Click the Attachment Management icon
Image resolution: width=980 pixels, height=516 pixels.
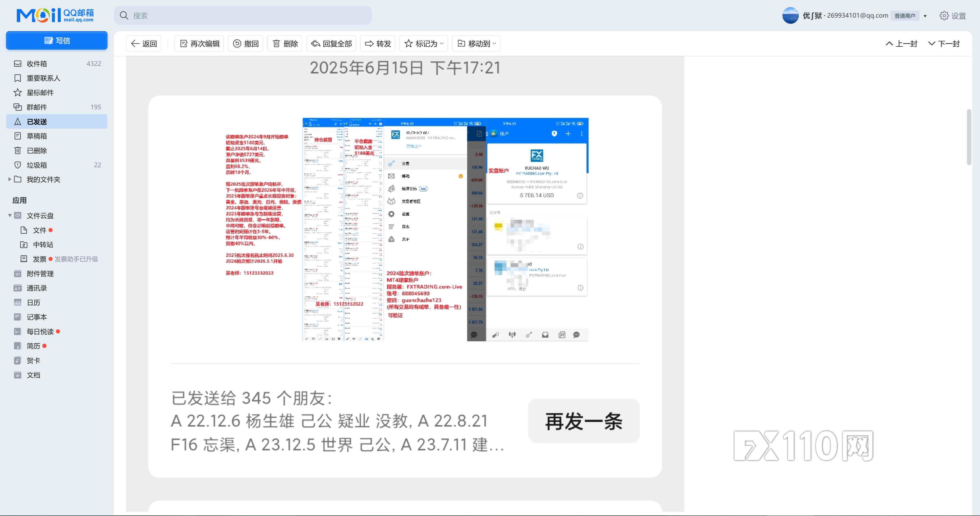(18, 274)
